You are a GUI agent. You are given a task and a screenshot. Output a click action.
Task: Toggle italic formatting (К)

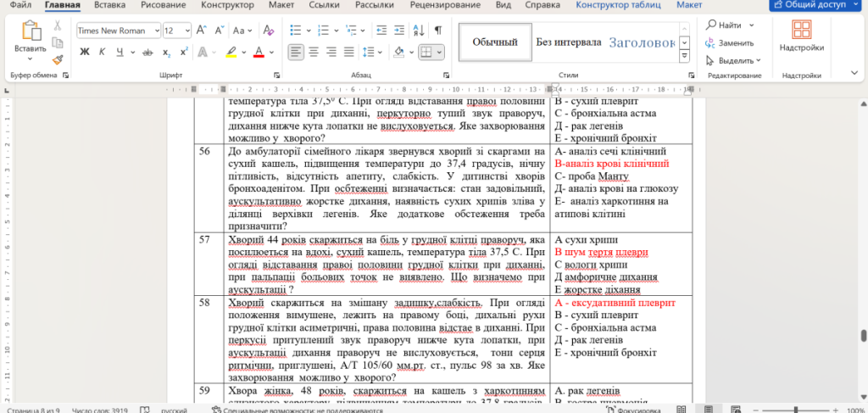click(102, 52)
